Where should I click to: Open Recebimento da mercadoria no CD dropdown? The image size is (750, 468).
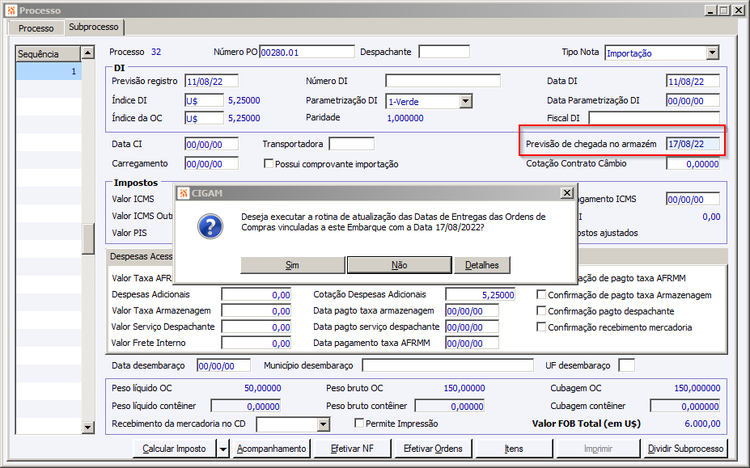point(323,424)
